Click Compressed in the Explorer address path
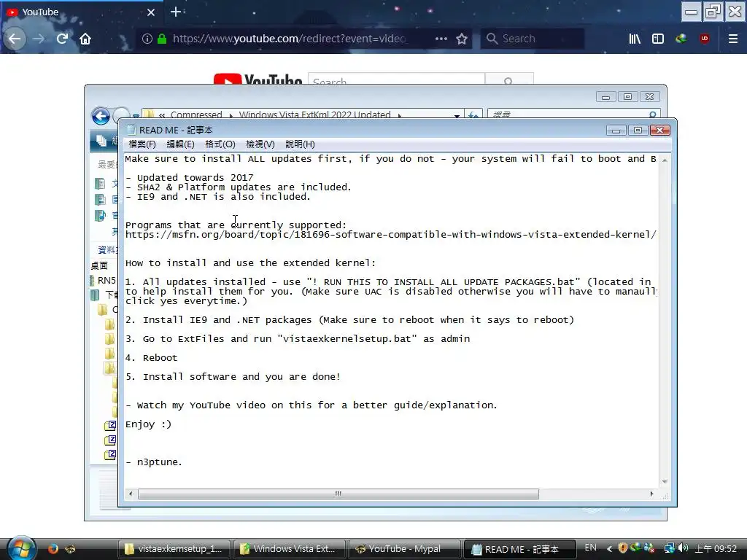747x560 pixels. 196,114
